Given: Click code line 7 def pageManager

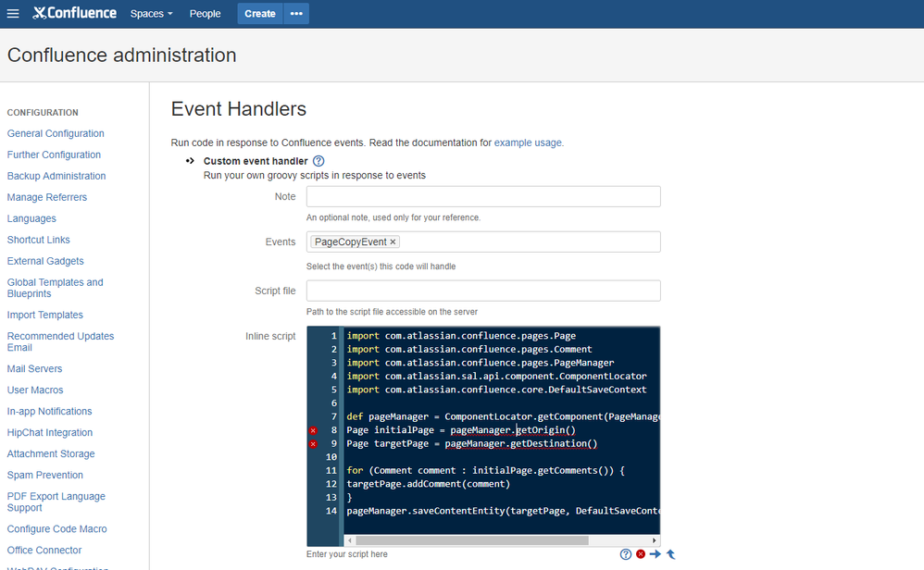Looking at the screenshot, I should [x=503, y=417].
